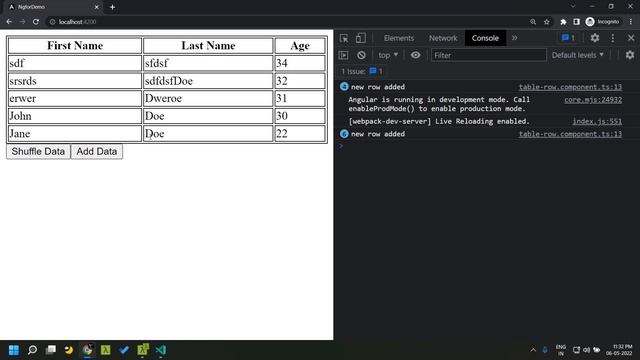Click the localhost:4200 address bar
The width and height of the screenshot is (640, 360).
[x=286, y=22]
